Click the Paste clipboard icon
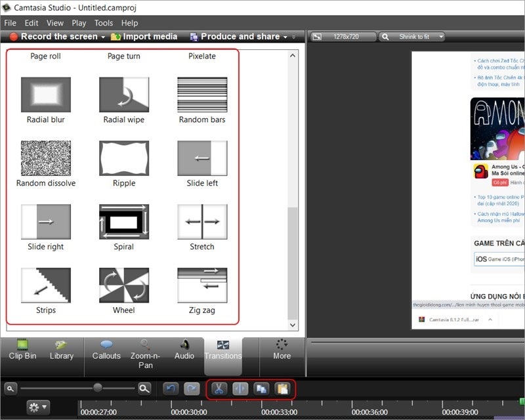Viewport: 525px width, 420px height. 282,388
